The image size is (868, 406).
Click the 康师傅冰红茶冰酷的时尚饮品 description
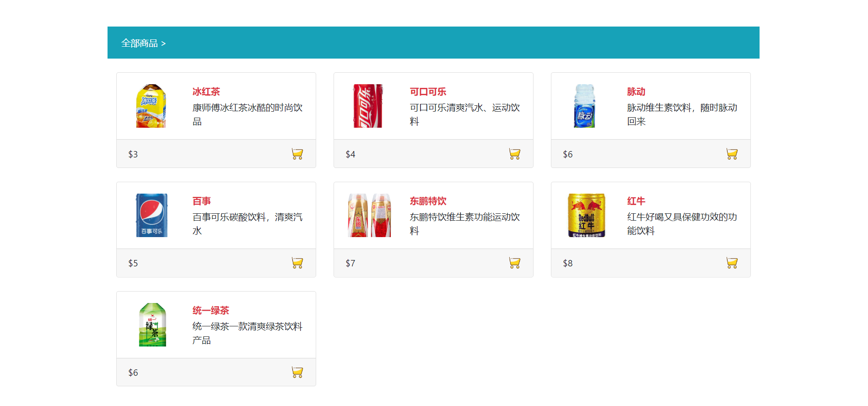click(x=248, y=114)
